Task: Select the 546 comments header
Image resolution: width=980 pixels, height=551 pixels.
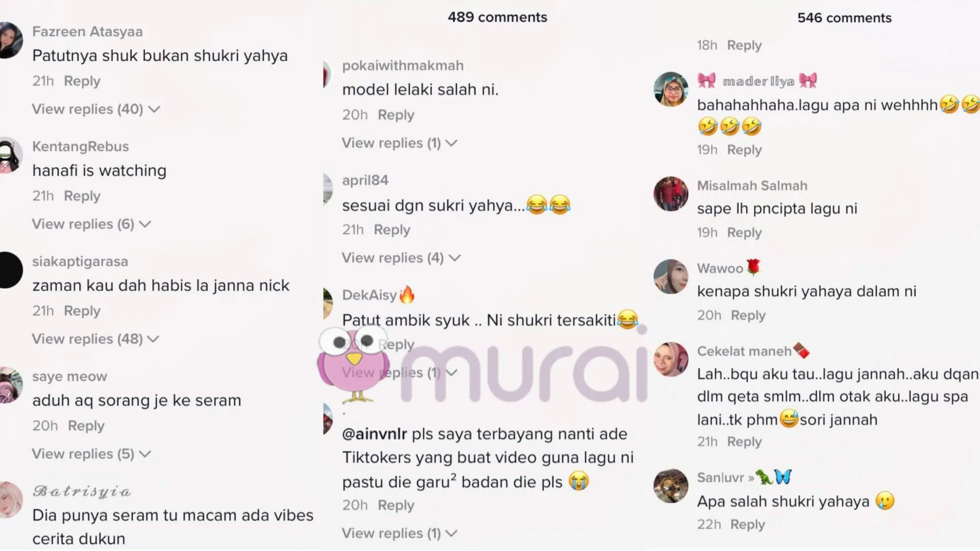Action: click(x=844, y=18)
